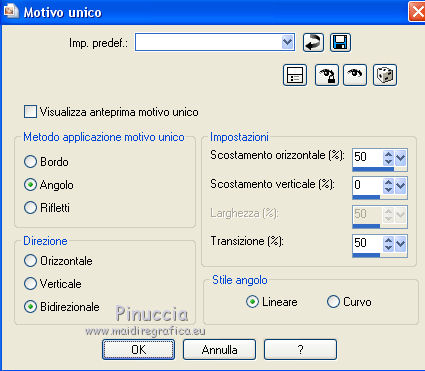Expand the Transizione value dropdown arrow
Viewport: 425px width, 371px height.
point(401,244)
